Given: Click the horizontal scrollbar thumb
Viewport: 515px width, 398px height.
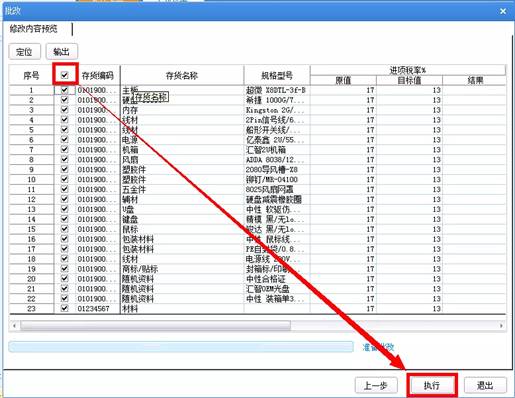Looking at the screenshot, I should pyautogui.click(x=155, y=326).
